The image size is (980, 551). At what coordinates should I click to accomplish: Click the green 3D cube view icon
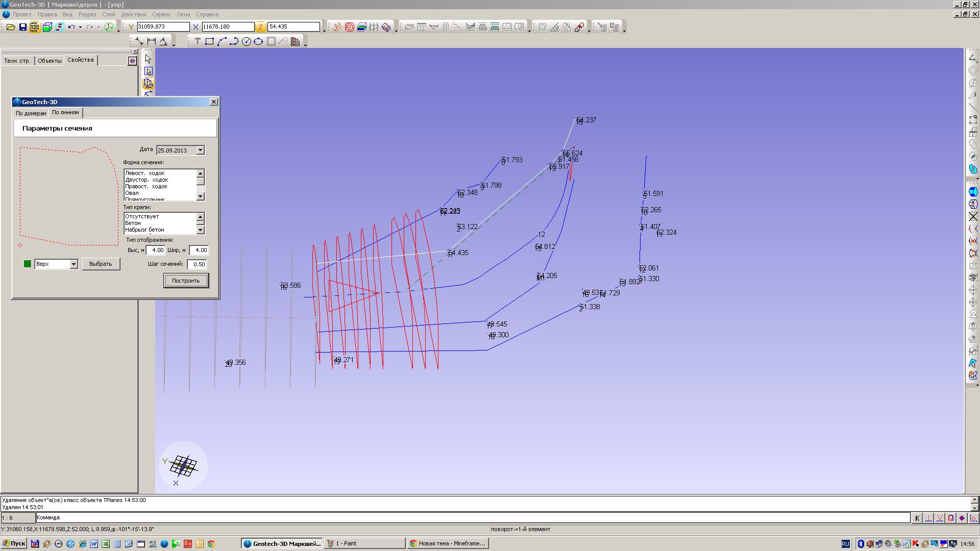coord(47,27)
